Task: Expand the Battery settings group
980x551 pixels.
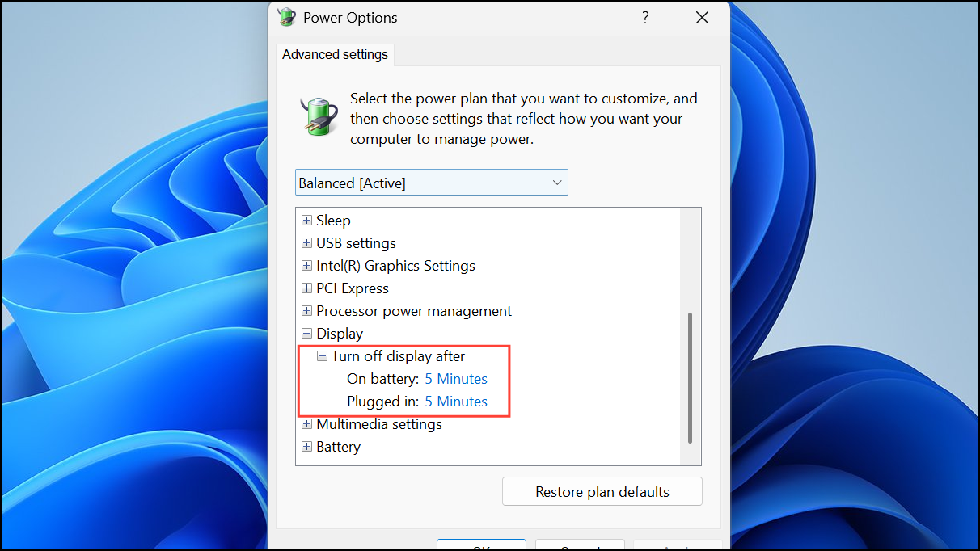Action: pos(306,446)
